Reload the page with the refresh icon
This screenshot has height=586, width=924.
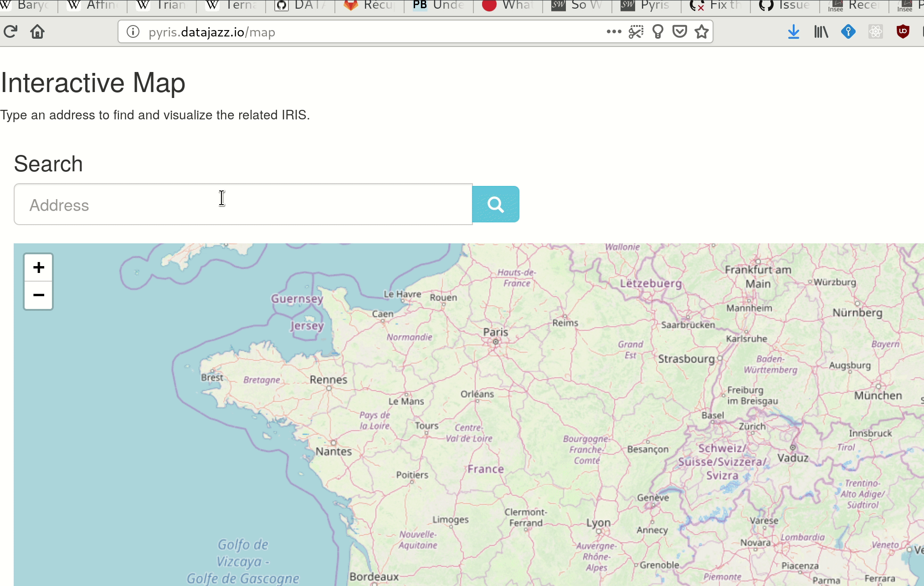tap(10, 31)
